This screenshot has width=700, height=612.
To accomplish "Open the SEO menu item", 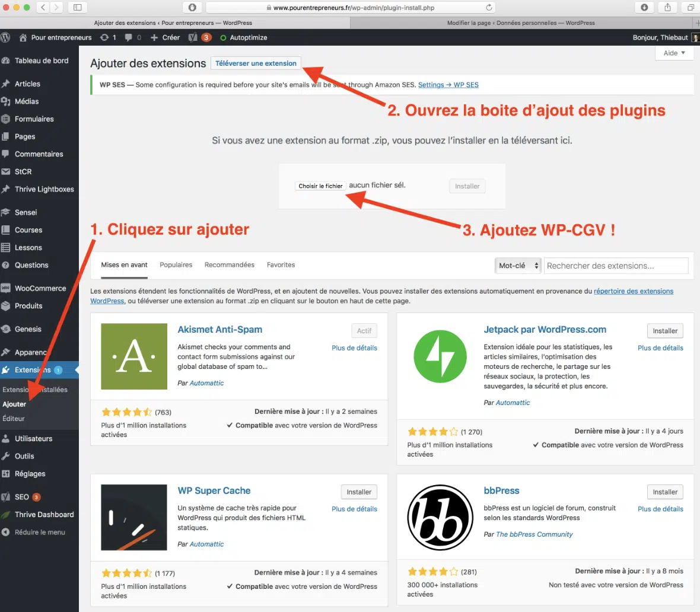I will click(x=39, y=497).
